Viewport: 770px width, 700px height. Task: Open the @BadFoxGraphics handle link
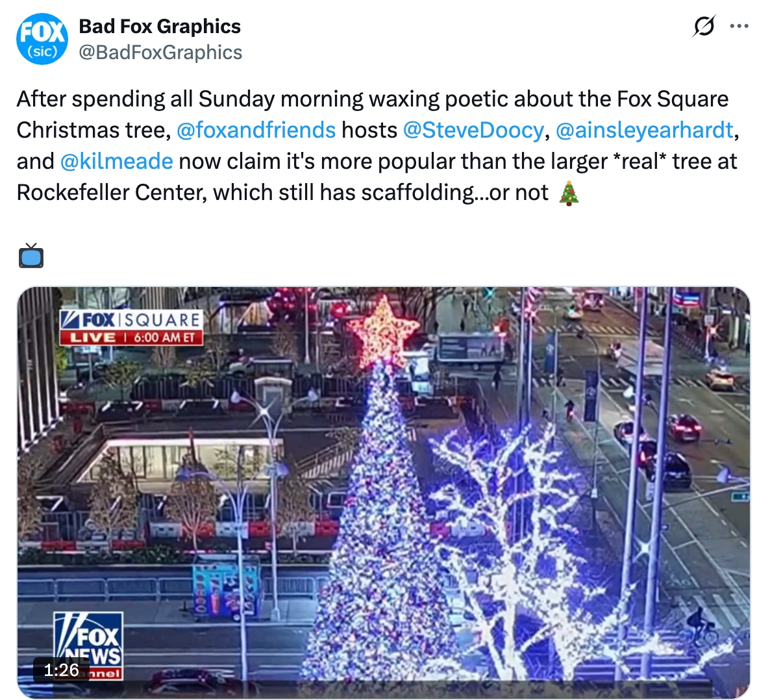[160, 53]
